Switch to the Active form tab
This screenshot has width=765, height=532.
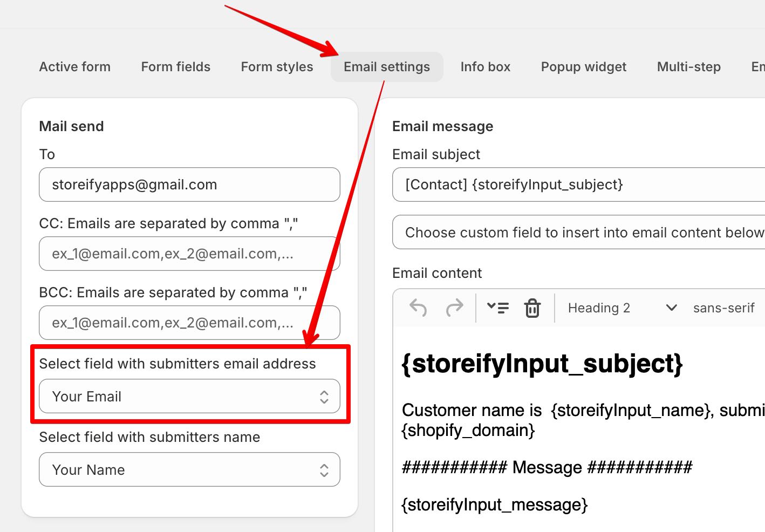[x=75, y=67]
